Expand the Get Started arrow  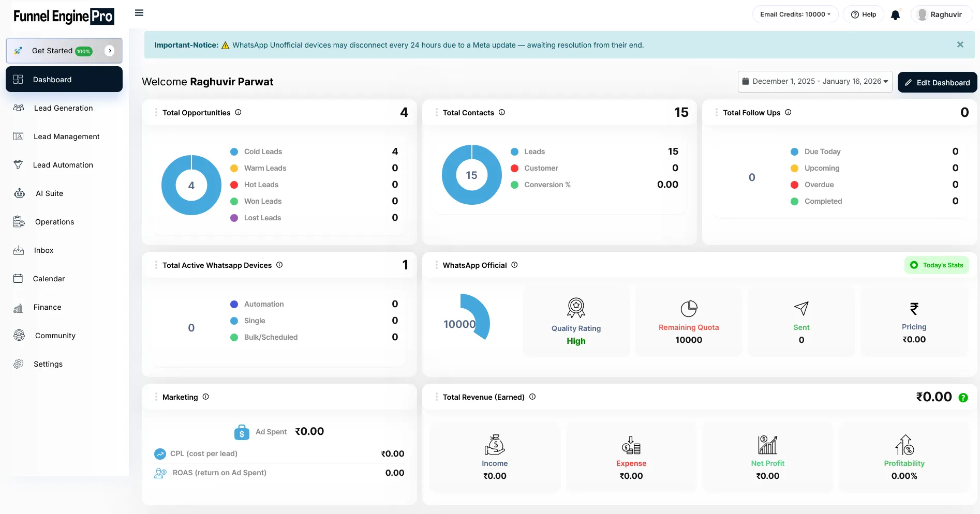(110, 51)
